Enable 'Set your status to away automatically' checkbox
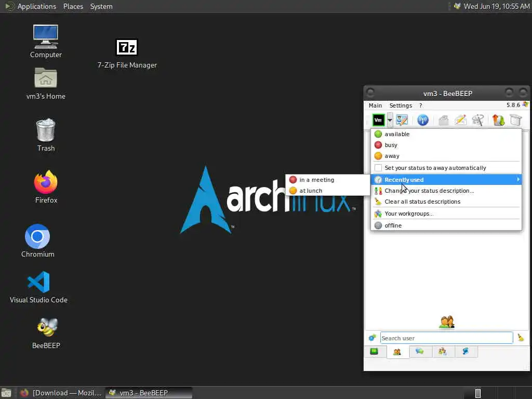The height and width of the screenshot is (399, 532). point(378,168)
